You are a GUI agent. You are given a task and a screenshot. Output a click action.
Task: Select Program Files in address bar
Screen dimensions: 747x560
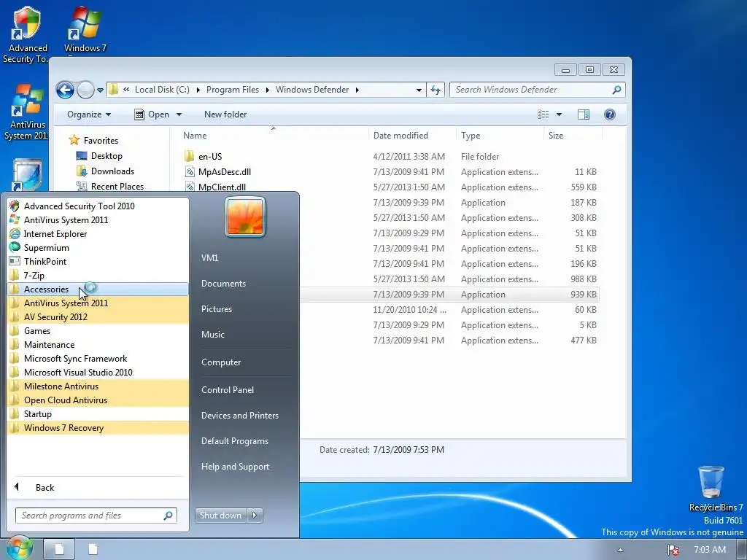[233, 90]
